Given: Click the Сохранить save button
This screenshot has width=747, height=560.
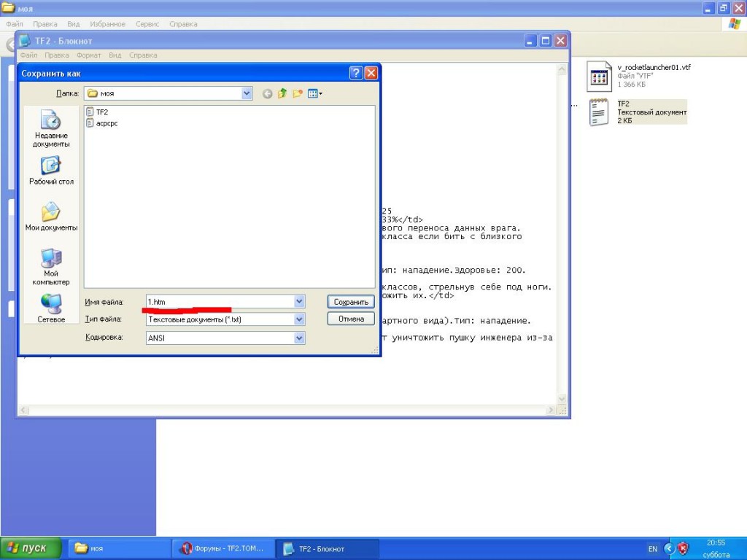Looking at the screenshot, I should click(x=351, y=302).
